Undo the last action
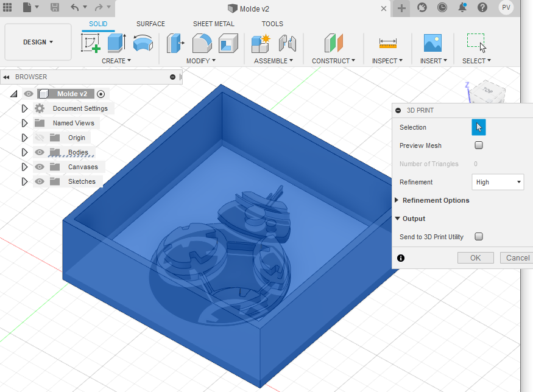 (74, 7)
